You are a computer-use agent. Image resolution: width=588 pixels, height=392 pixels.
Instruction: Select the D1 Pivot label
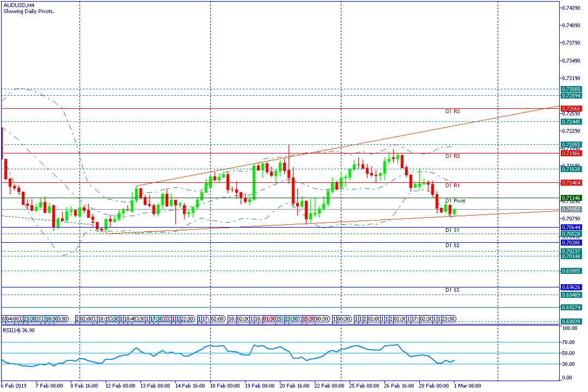(x=455, y=201)
